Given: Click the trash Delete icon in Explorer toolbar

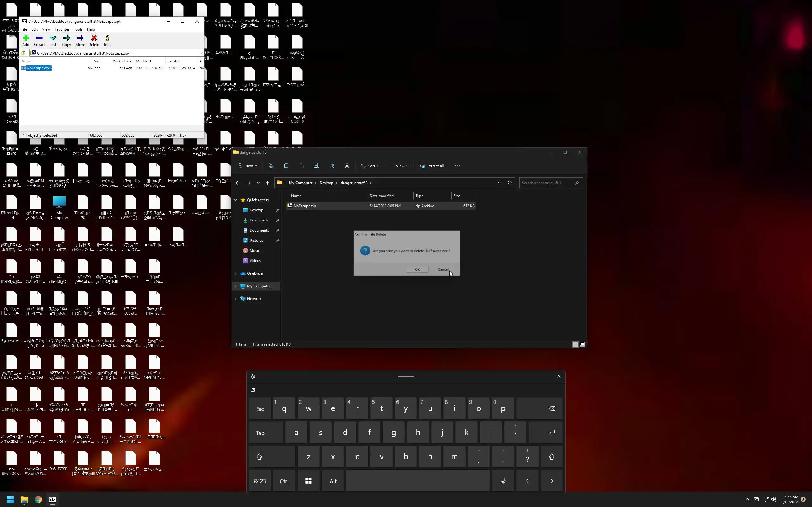Looking at the screenshot, I should (347, 166).
